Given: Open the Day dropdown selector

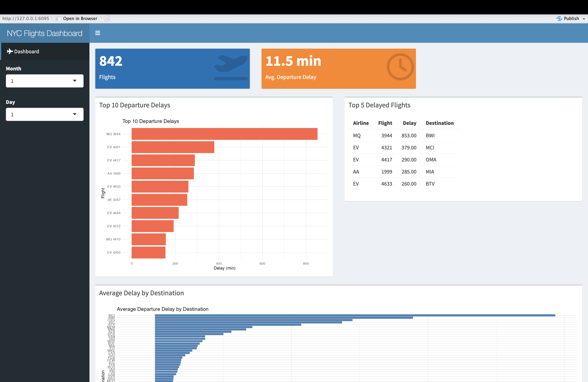Looking at the screenshot, I should pos(45,114).
